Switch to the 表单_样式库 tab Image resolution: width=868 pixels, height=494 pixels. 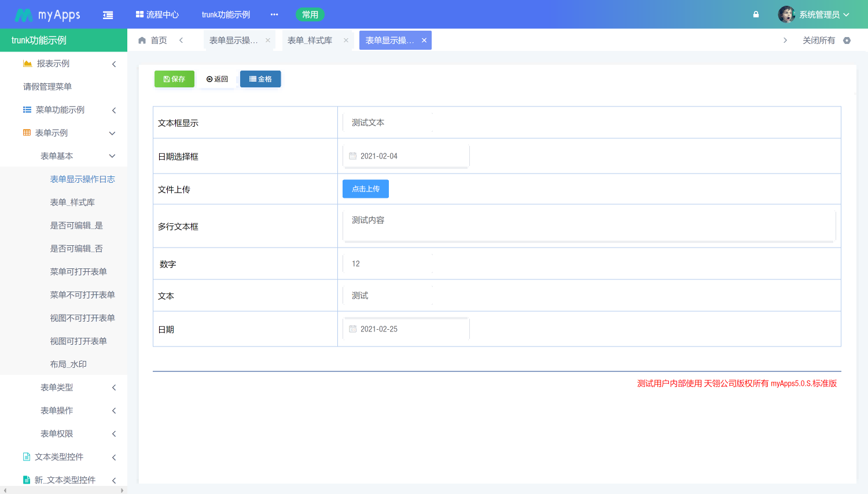point(310,40)
